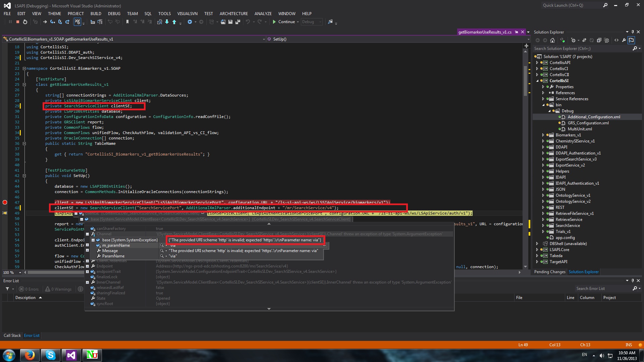Open NUnit from the taskbar
The width and height of the screenshot is (644, 362).
click(92, 355)
